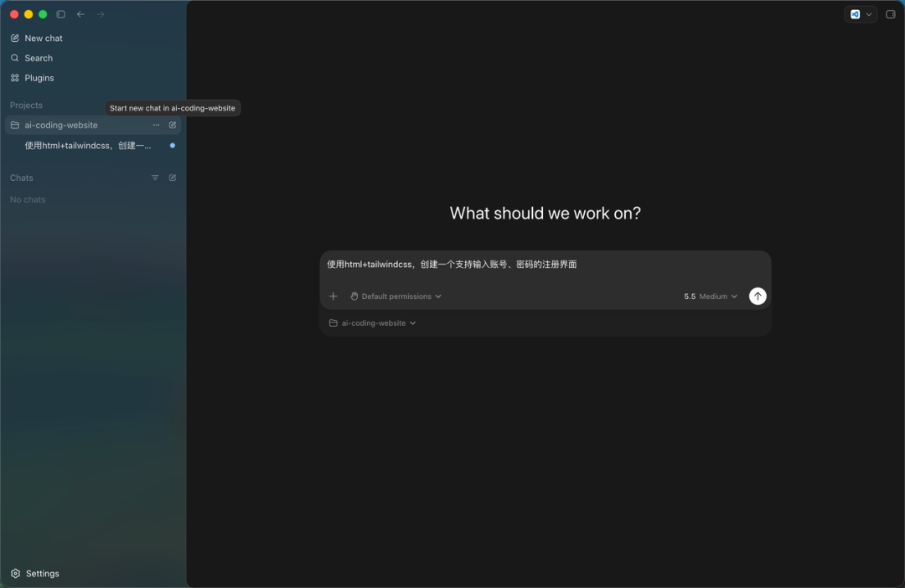Click the "What should we work on?" heading

click(545, 213)
